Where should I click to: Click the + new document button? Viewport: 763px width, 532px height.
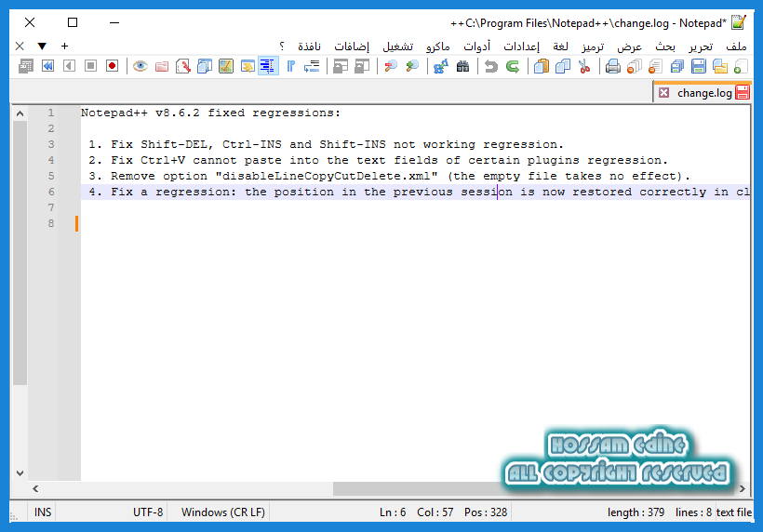(64, 47)
